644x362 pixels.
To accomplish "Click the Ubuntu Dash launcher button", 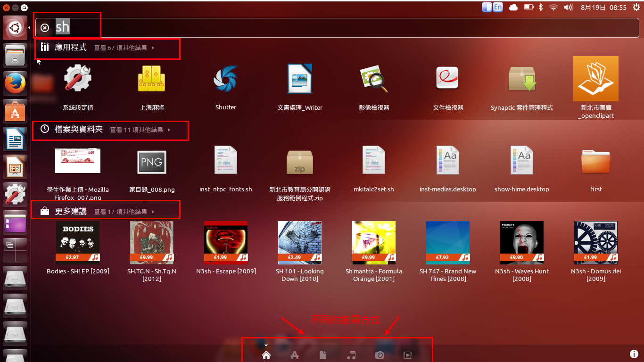I will click(x=15, y=28).
